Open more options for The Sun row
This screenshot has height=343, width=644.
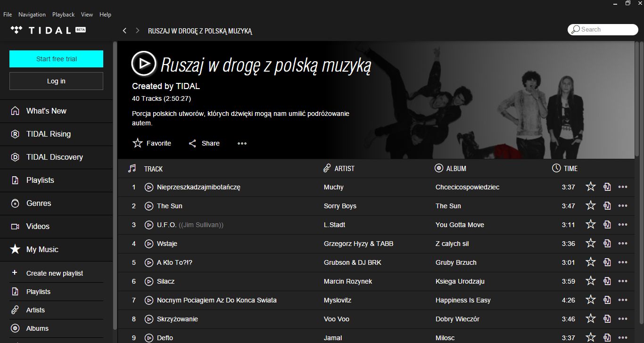point(623,206)
